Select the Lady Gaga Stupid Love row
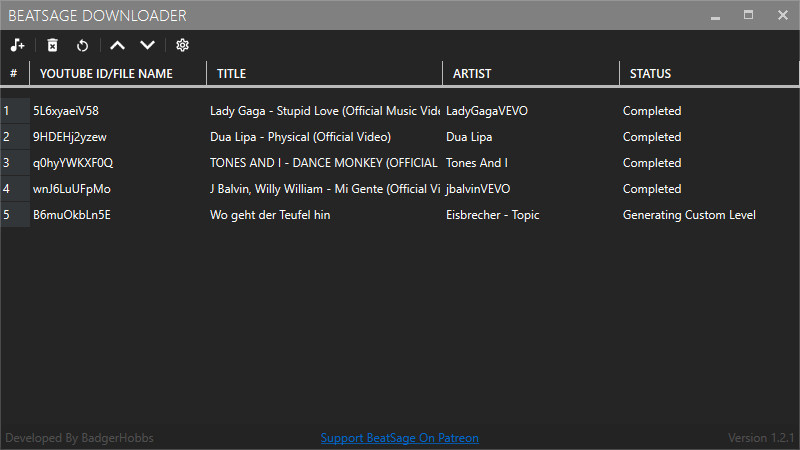Viewport: 800px width, 450px height. coord(400,111)
